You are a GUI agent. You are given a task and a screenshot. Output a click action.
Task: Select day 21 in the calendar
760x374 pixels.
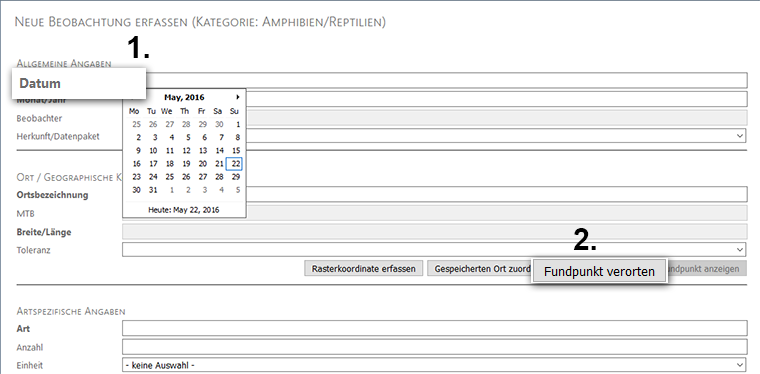(x=220, y=164)
